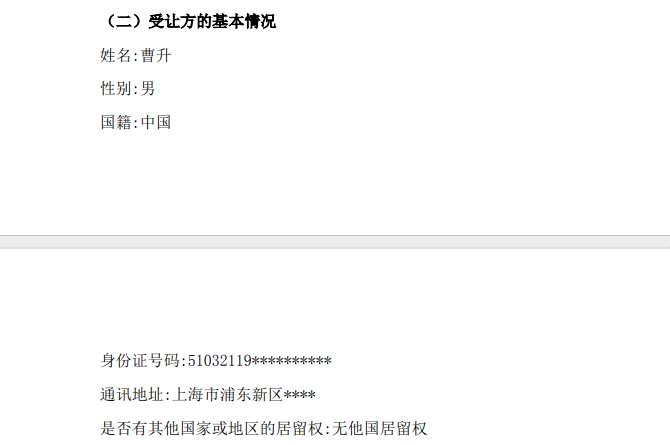Image resolution: width=670 pixels, height=445 pixels.
Task: Click the text 无他国居留权
Action: (x=379, y=428)
